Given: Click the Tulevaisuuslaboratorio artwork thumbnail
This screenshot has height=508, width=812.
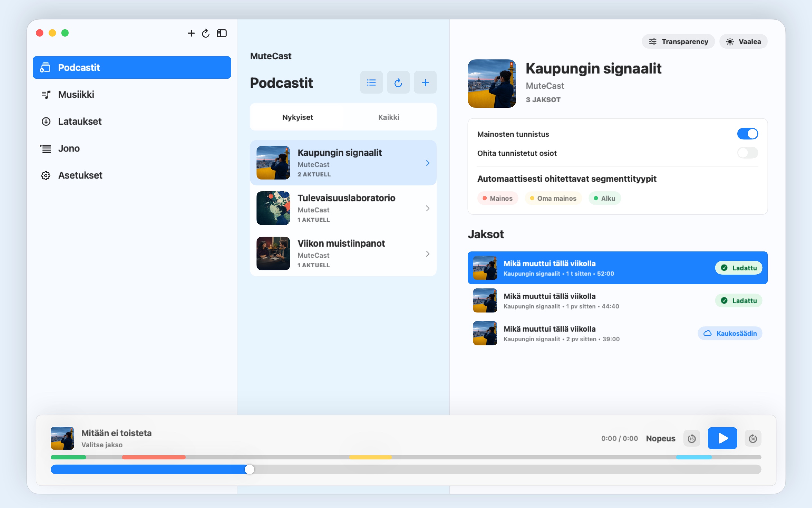Looking at the screenshot, I should point(273,208).
